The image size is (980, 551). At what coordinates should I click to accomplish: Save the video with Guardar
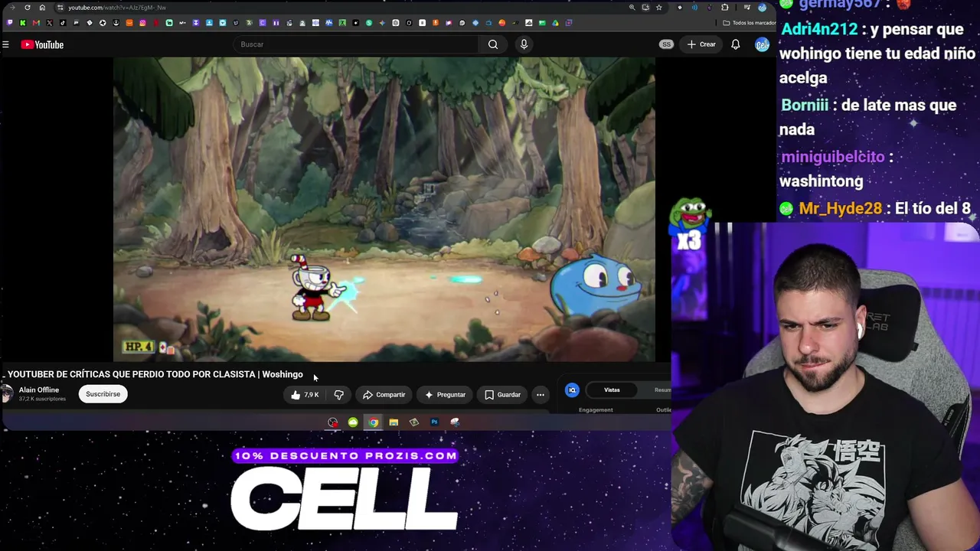coord(502,395)
